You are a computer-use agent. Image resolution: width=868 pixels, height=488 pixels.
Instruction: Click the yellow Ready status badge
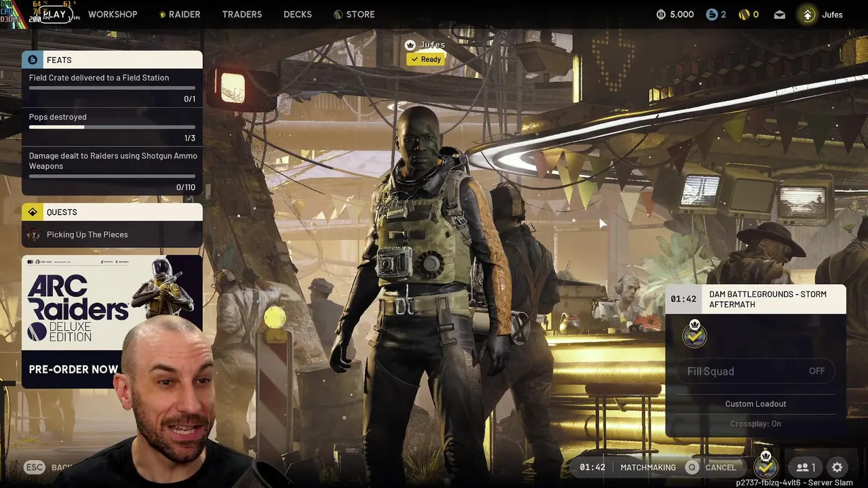coord(425,60)
